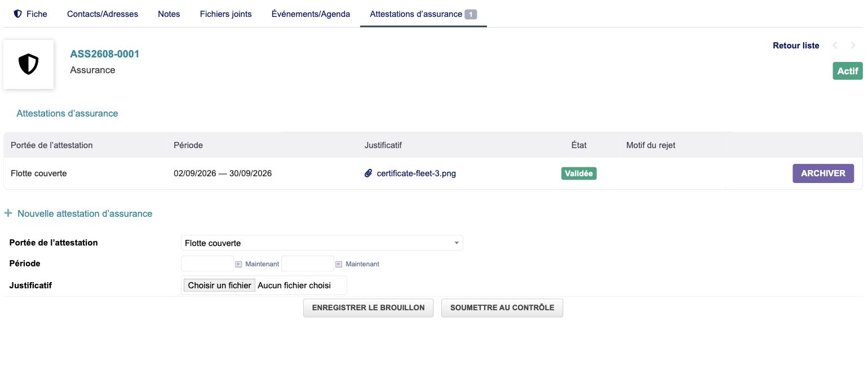Open the Fichiers joints tab

226,14
